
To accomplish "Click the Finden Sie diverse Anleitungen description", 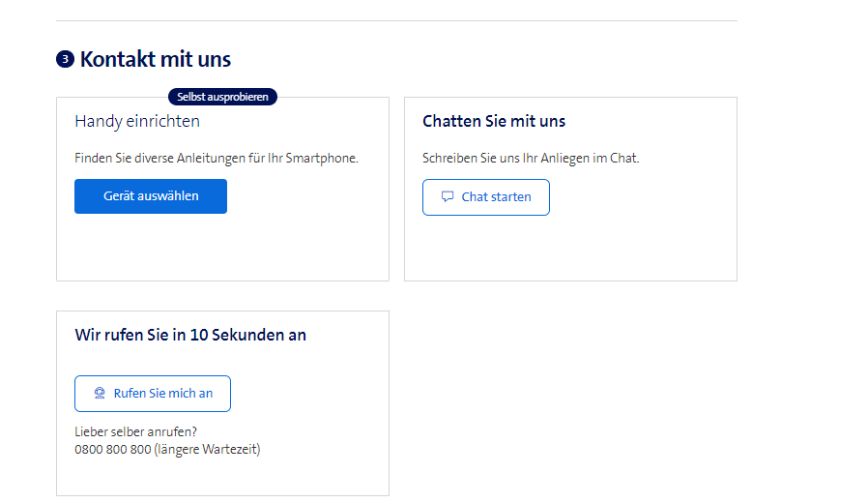I will coord(217,158).
